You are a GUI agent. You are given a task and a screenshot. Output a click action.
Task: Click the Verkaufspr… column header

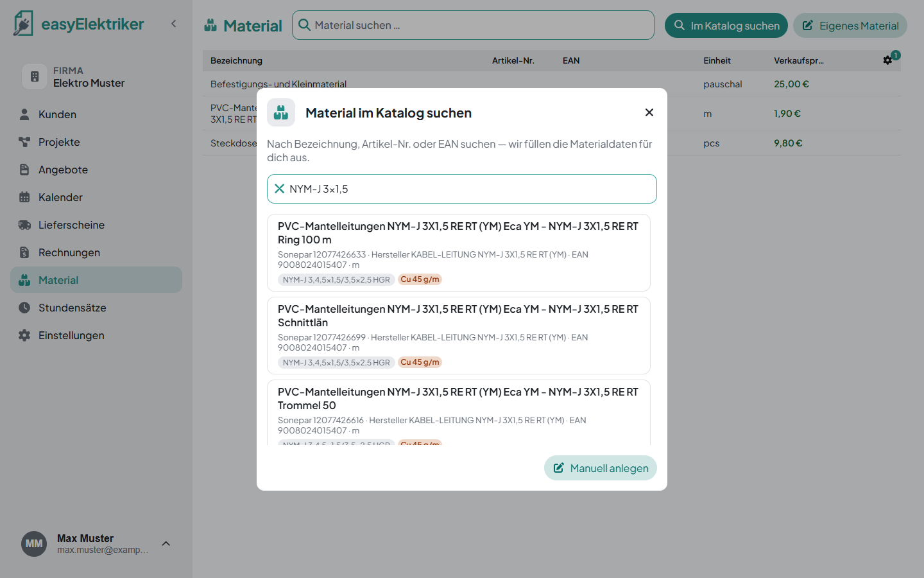tap(799, 60)
